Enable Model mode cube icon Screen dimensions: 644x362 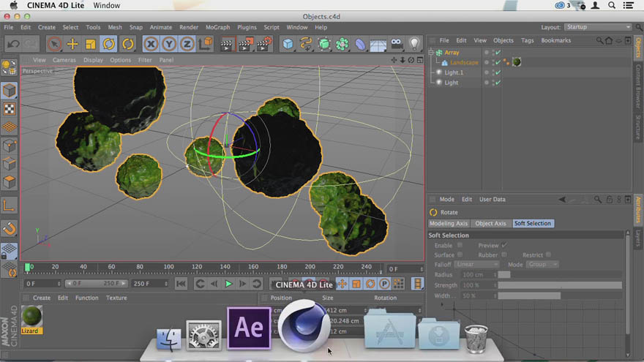[x=9, y=91]
